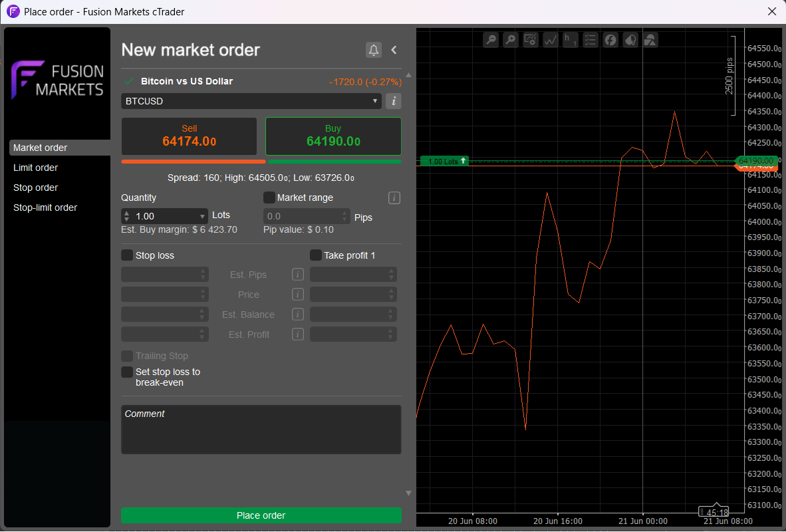Enable the Market range checkbox
Image resolution: width=786 pixels, height=532 pixels.
pyautogui.click(x=269, y=198)
